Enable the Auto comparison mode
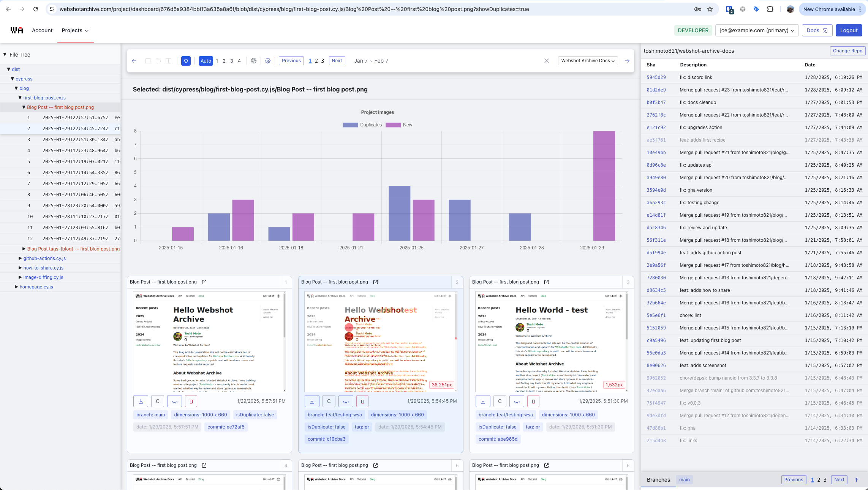The width and height of the screenshot is (868, 490). click(x=206, y=61)
